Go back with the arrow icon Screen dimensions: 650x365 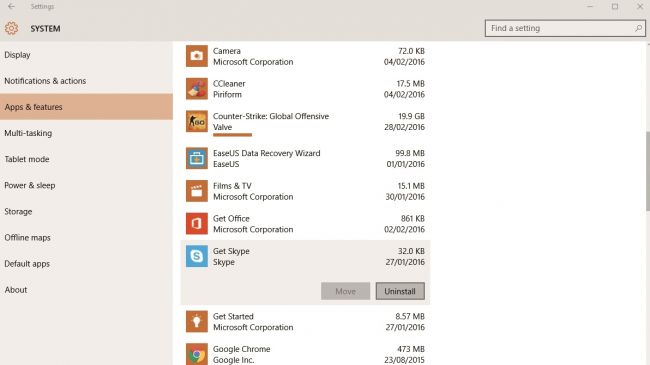click(11, 6)
